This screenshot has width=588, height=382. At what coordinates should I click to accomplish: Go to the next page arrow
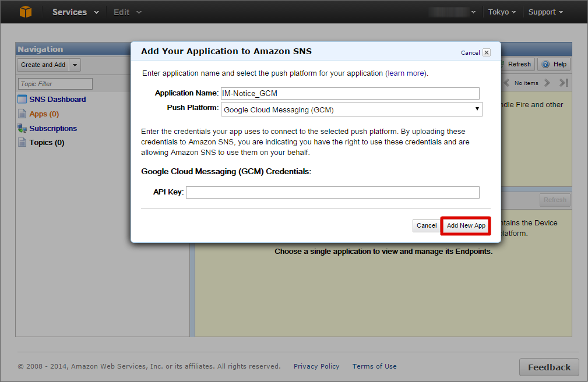click(x=547, y=83)
